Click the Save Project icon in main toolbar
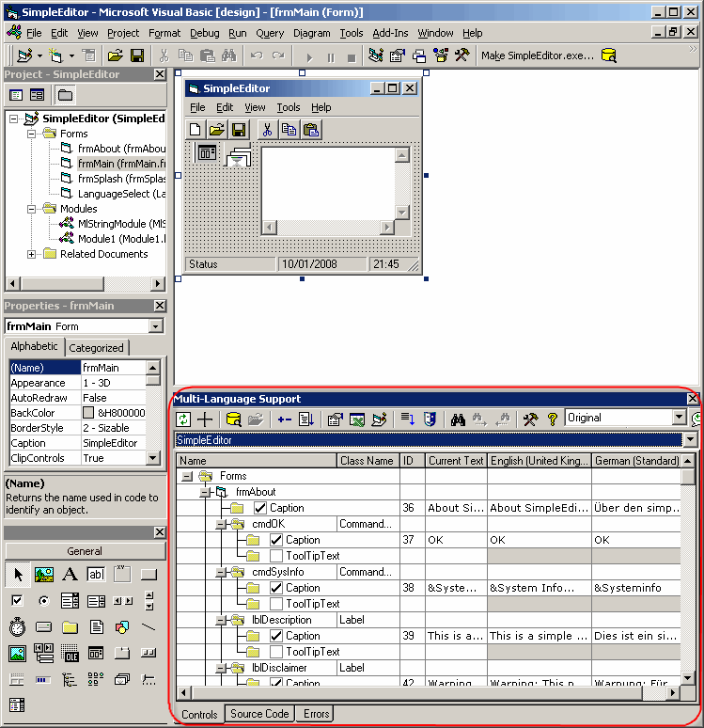Viewport: 704px width, 728px height. 137,55
